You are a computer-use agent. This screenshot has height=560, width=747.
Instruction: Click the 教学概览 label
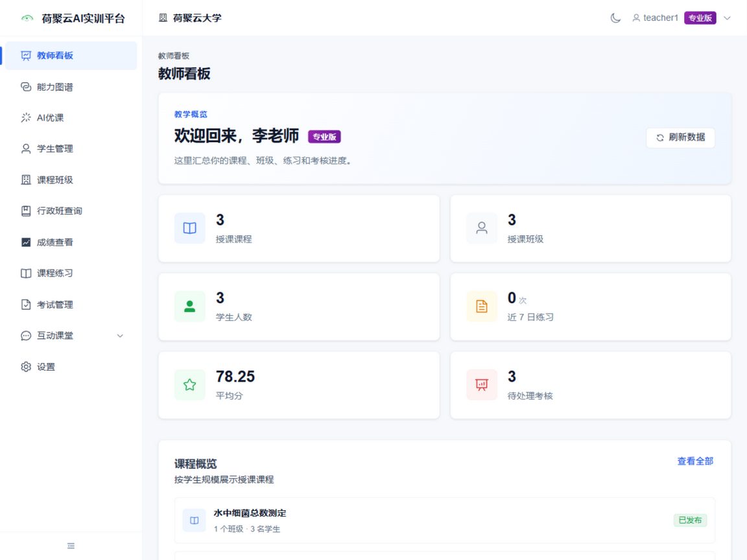coord(191,114)
